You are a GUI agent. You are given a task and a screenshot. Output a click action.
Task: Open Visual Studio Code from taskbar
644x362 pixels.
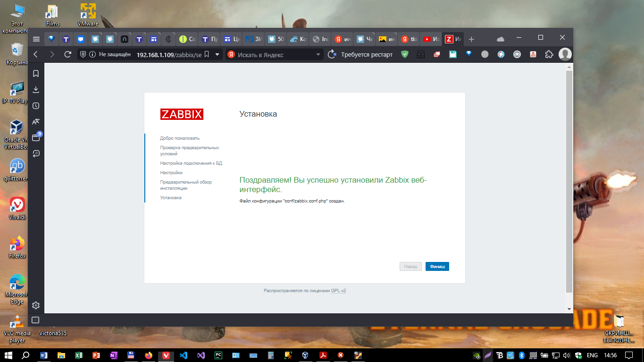(184, 355)
